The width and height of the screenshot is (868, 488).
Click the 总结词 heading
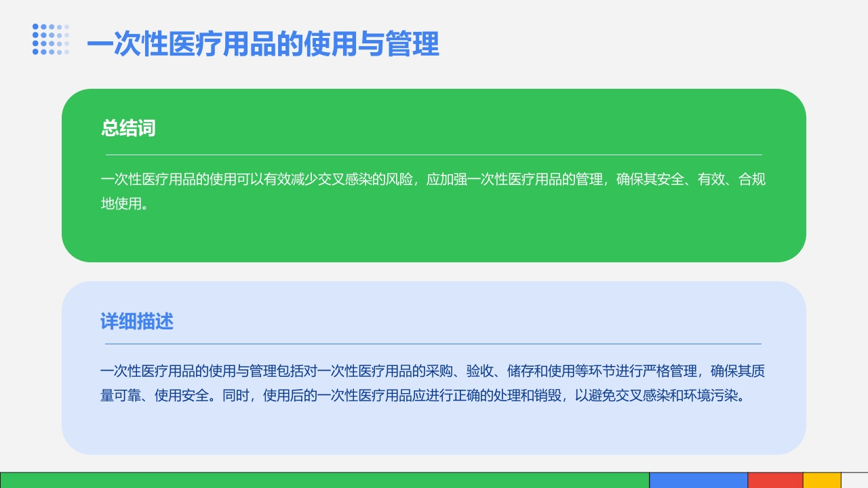click(128, 129)
